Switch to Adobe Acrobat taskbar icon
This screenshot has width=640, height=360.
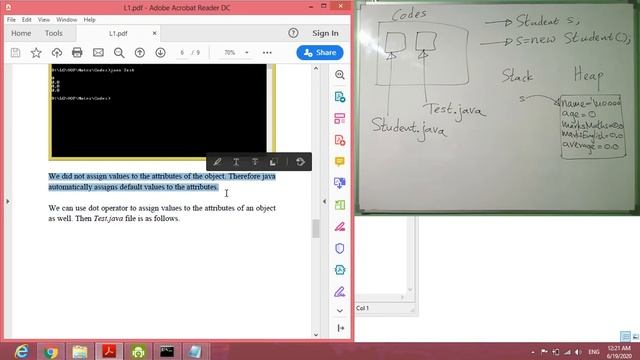point(109,351)
